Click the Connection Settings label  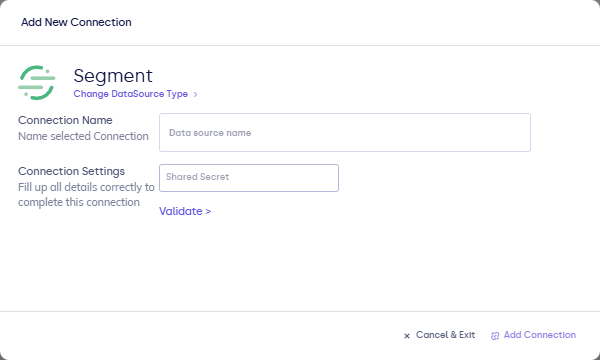[x=71, y=171]
